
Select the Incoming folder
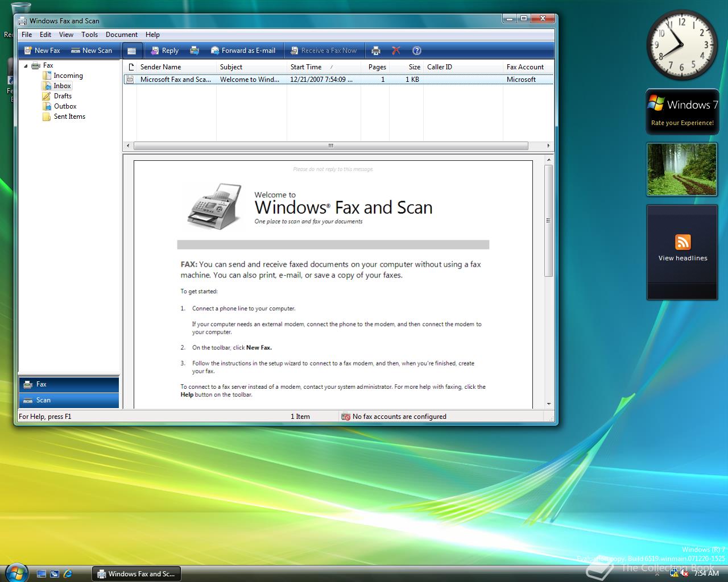(63, 76)
